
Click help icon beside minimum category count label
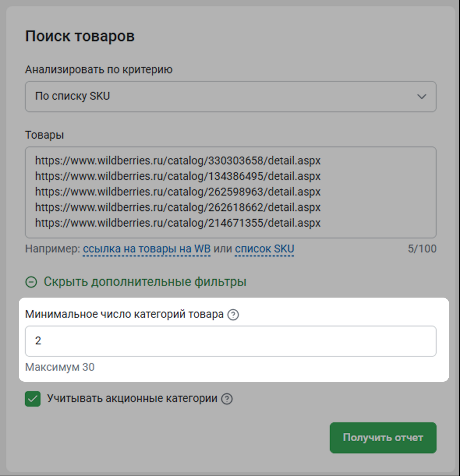(x=233, y=315)
